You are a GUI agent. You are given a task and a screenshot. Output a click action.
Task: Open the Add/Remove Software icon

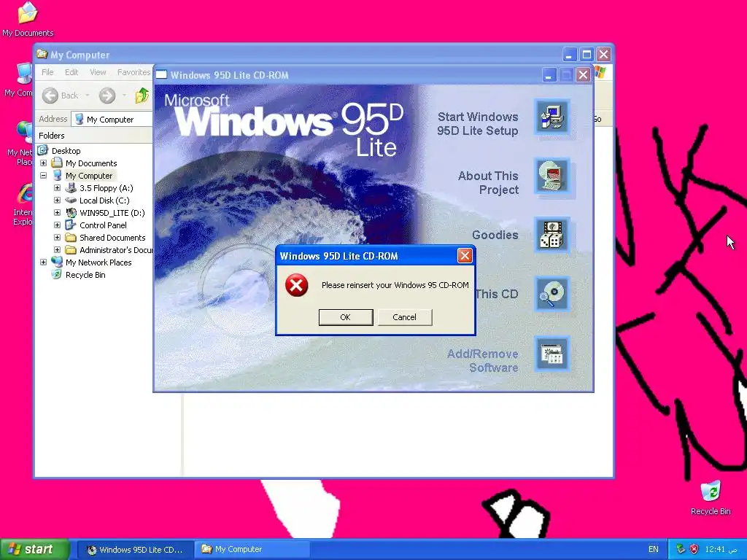[x=552, y=354]
